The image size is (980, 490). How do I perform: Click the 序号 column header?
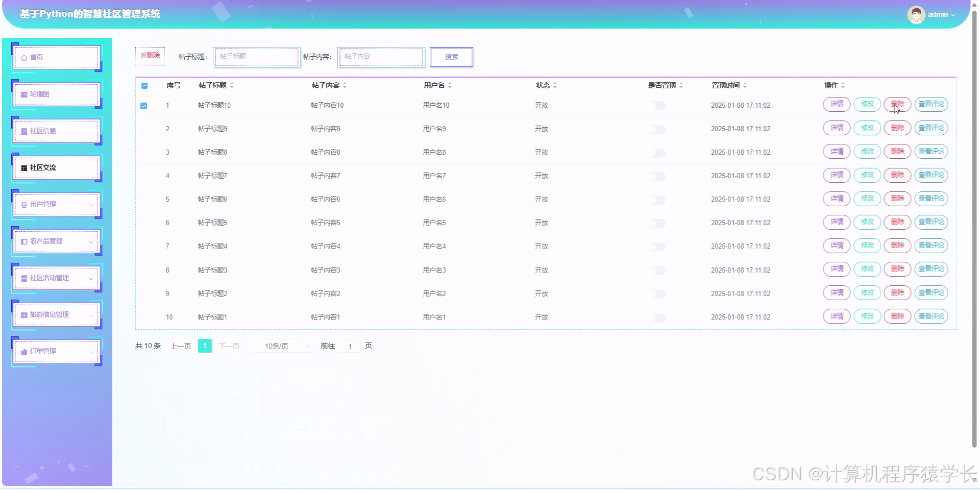[x=174, y=85]
